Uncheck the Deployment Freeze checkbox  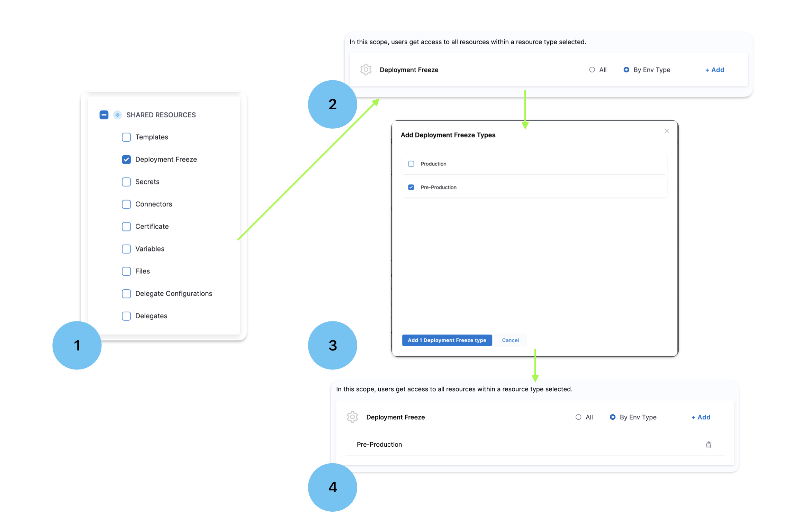tap(126, 159)
